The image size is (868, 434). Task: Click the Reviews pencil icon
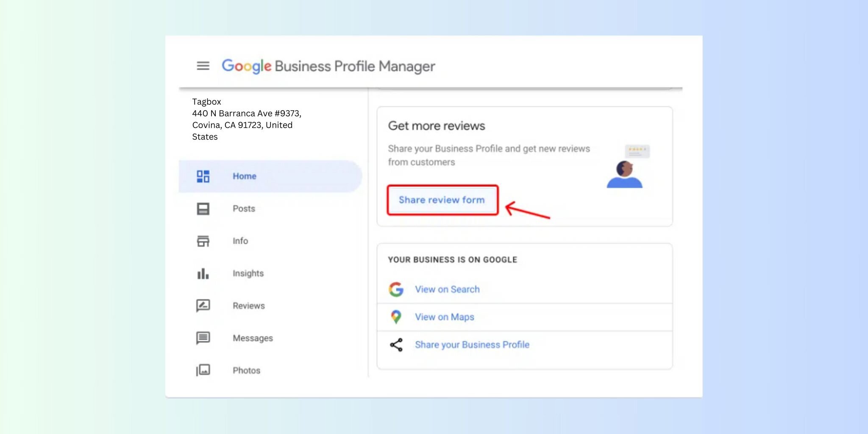click(x=203, y=306)
